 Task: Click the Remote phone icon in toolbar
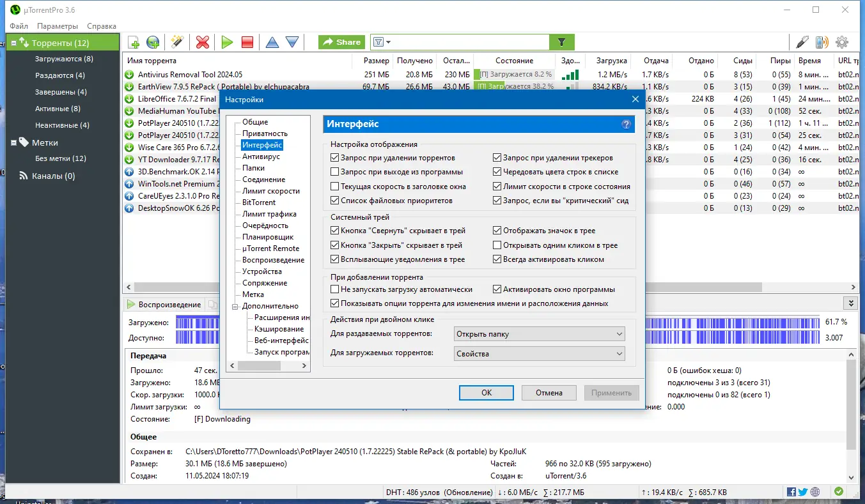pyautogui.click(x=822, y=42)
